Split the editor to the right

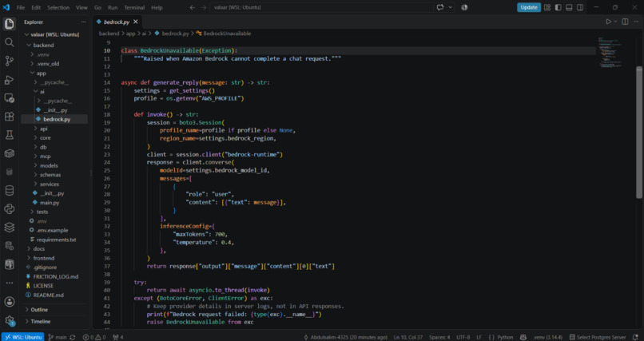(625, 22)
